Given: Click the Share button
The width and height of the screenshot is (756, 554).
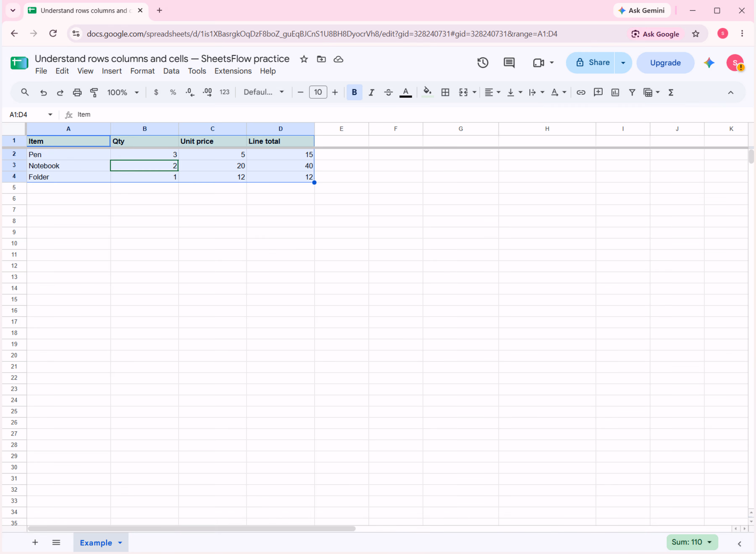Looking at the screenshot, I should (591, 63).
